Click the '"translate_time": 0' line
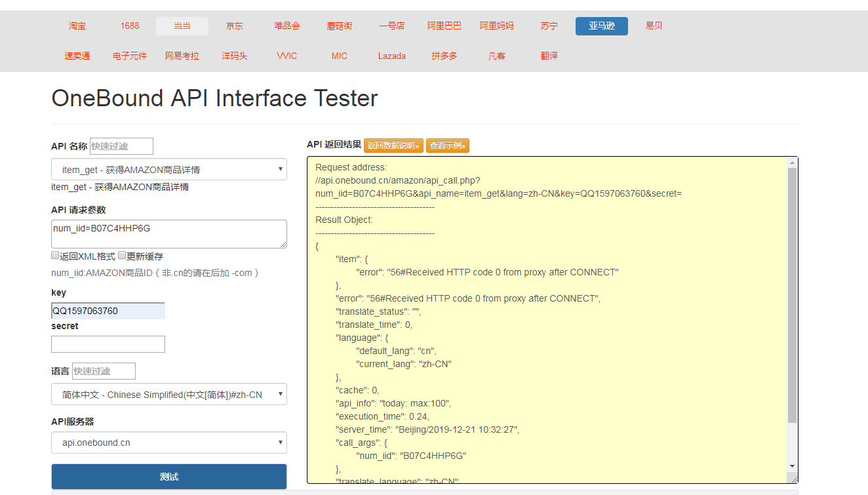868x495 pixels. pos(374,325)
